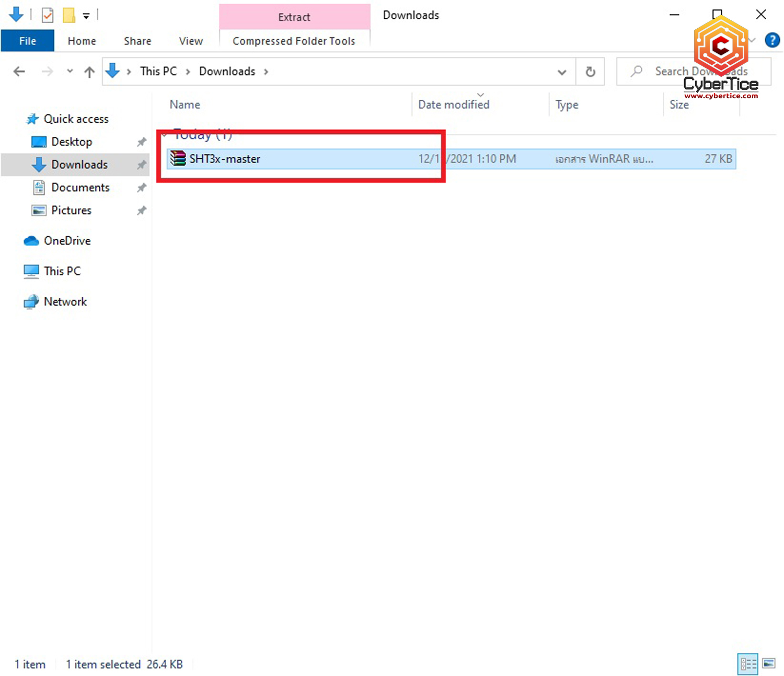Open Documents in Quick access
Screen dimensions: 784x676
[x=80, y=188]
